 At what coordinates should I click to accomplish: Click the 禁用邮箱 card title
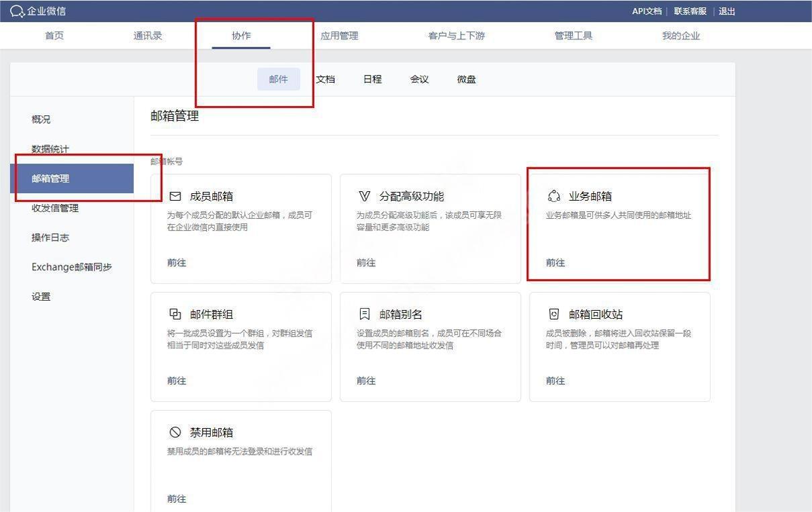pos(212,432)
